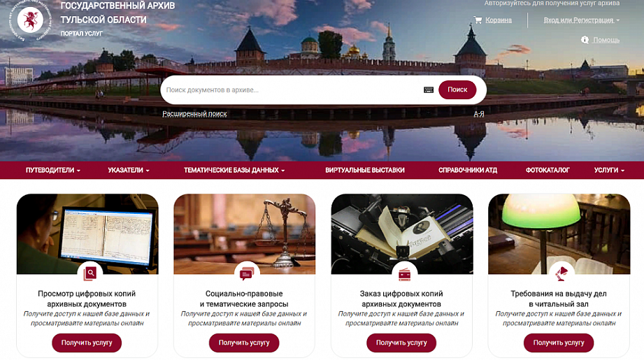The image size is (644, 360).
Task: Click the archive coat-of-arms logo
Action: pos(30,20)
